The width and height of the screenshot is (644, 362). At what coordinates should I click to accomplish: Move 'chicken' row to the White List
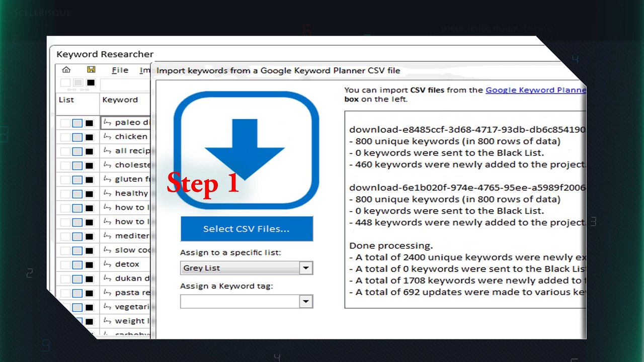click(65, 137)
